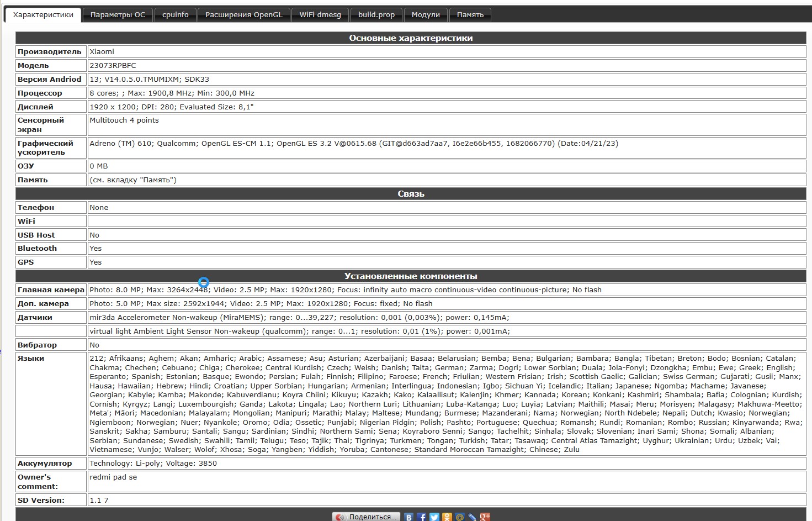
Task: Switch to the Память tab
Action: tap(470, 15)
